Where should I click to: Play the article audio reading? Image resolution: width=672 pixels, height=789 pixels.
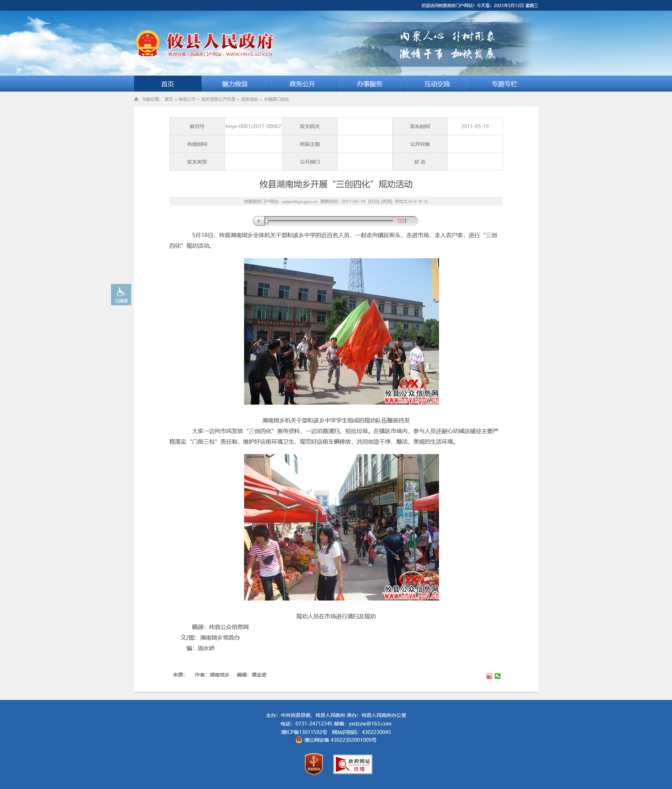coord(259,221)
